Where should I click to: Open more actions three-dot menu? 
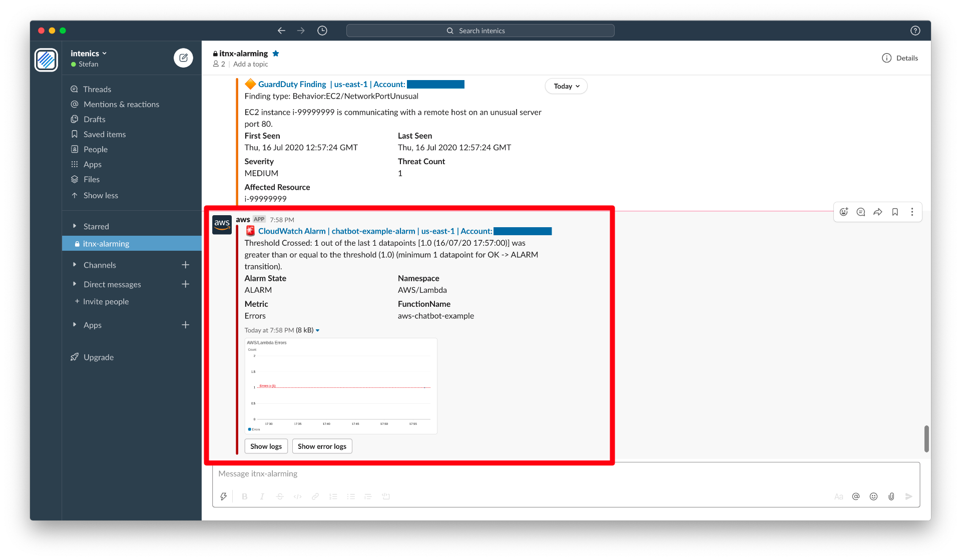[x=912, y=212]
